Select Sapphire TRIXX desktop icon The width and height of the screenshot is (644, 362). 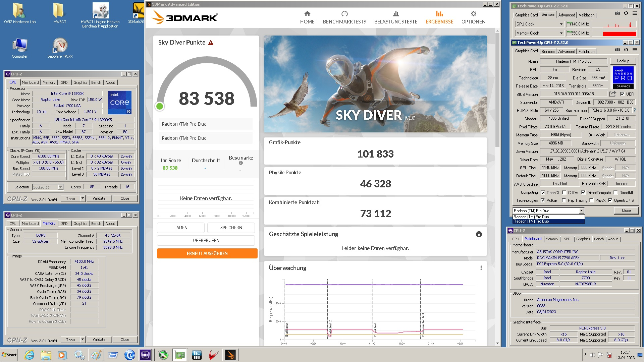pos(60,48)
